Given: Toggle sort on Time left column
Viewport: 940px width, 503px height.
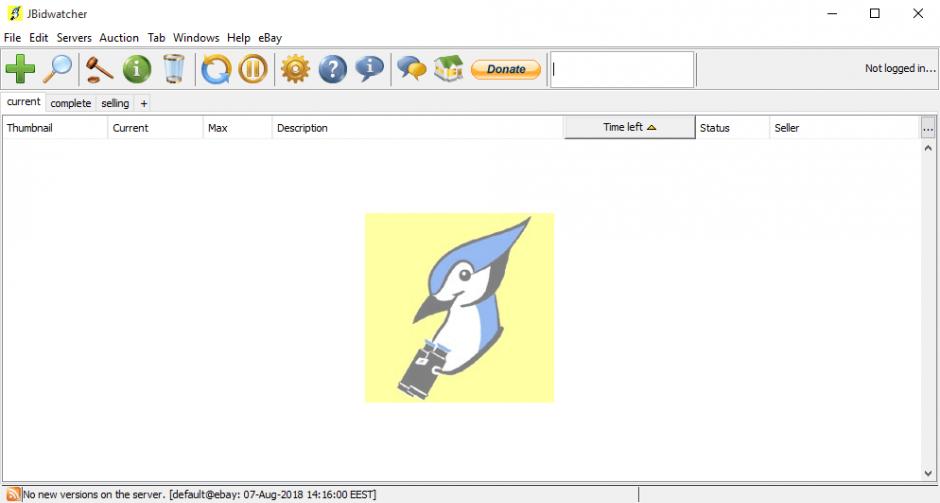Looking at the screenshot, I should [629, 127].
